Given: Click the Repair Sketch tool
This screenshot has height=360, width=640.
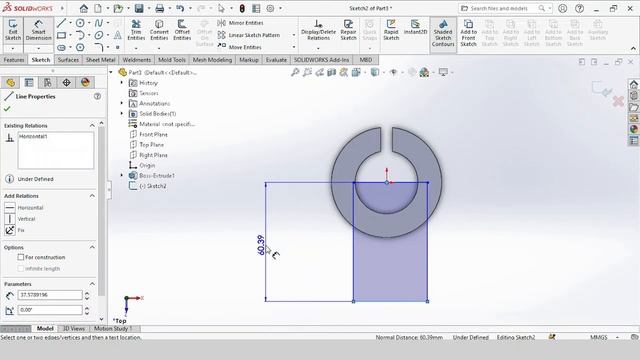Looking at the screenshot, I should point(348,30).
